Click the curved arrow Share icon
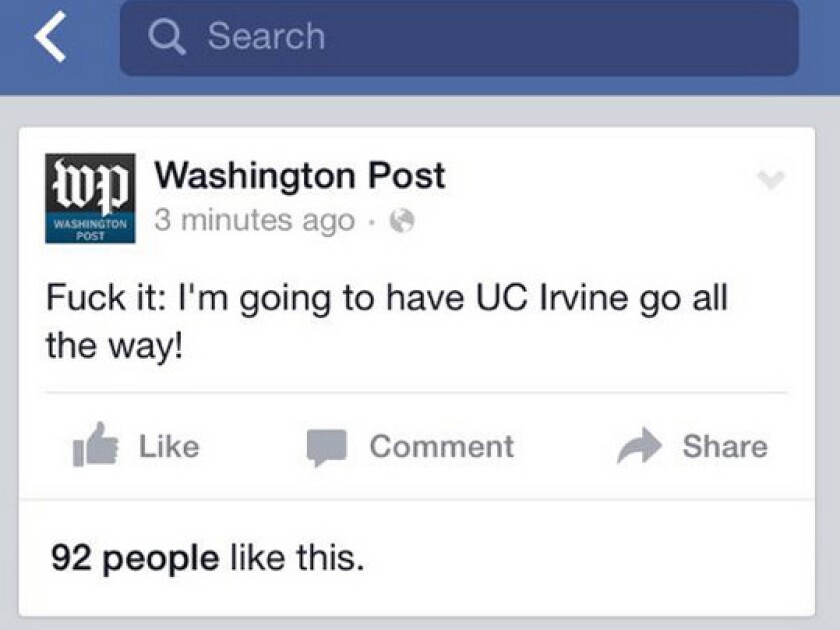Screen dimensions: 840x630 click(x=639, y=446)
